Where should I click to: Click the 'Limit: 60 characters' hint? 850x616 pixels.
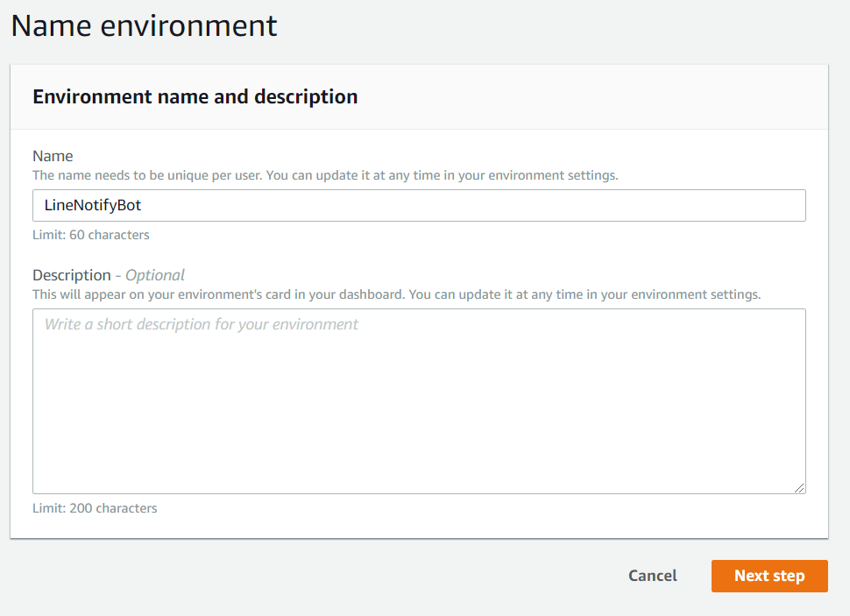pos(91,235)
